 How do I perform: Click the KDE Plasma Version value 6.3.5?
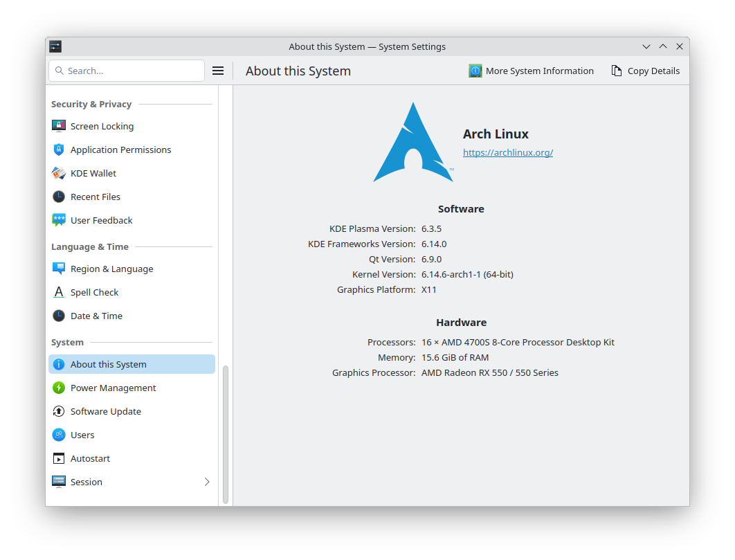pyautogui.click(x=431, y=229)
